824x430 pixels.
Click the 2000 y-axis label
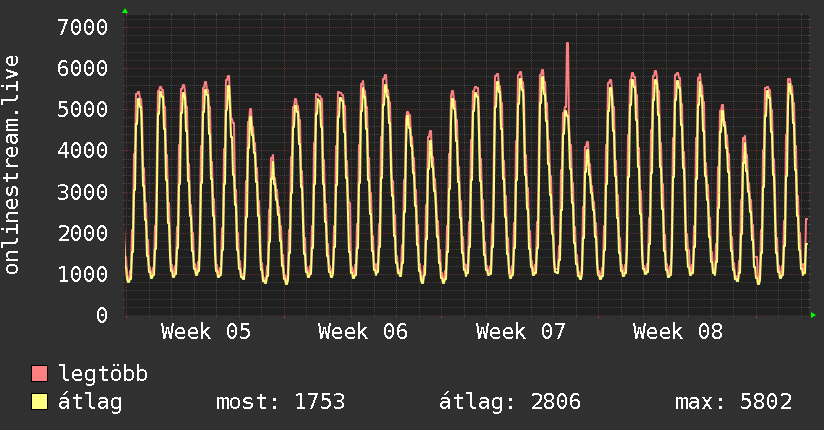pos(83,233)
